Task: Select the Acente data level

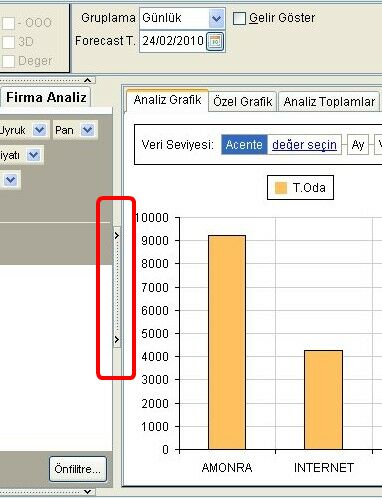Action: coord(244,145)
